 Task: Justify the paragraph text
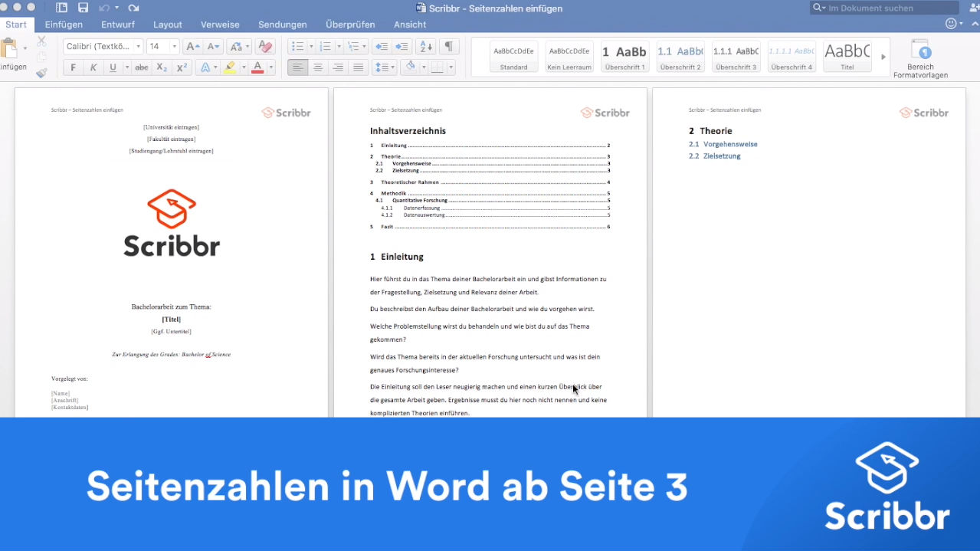pos(358,67)
